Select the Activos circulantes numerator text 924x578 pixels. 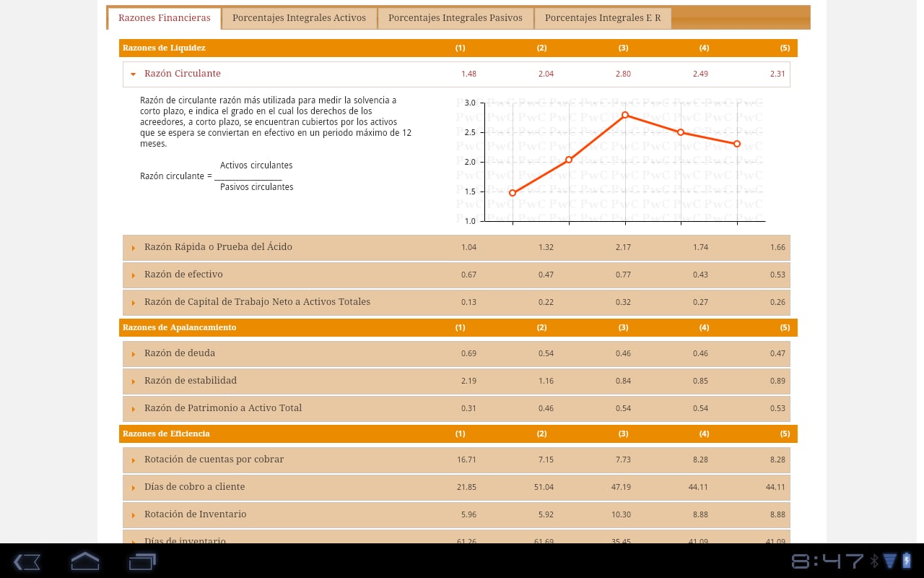click(256, 165)
